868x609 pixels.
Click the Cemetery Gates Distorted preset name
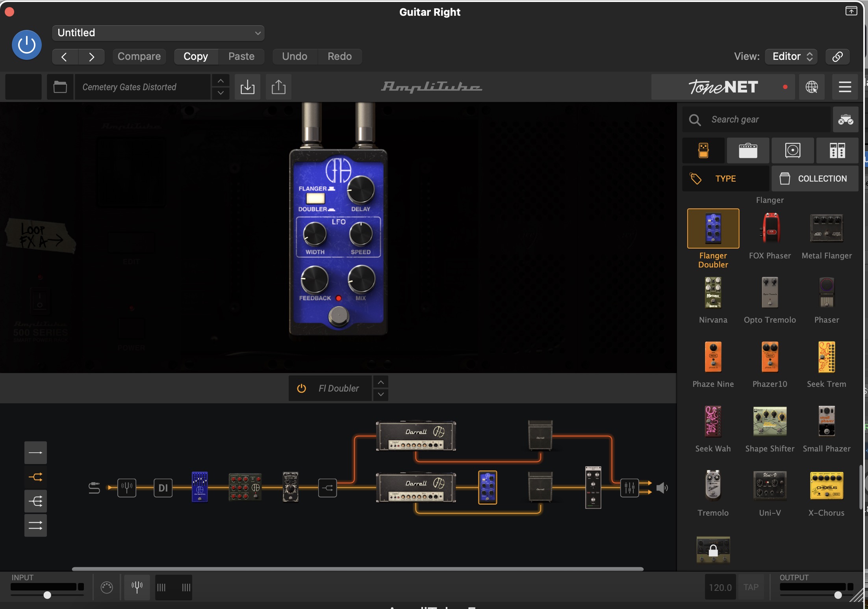tap(143, 87)
